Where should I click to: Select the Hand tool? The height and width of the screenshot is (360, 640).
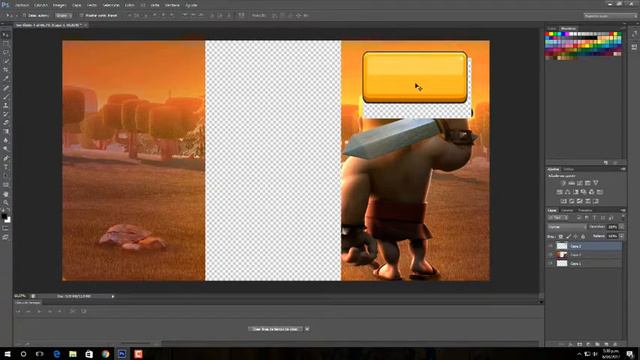6,194
